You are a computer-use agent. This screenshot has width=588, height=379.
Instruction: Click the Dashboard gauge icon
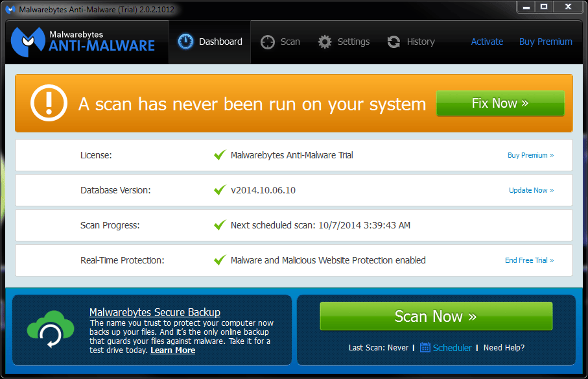[x=185, y=42]
